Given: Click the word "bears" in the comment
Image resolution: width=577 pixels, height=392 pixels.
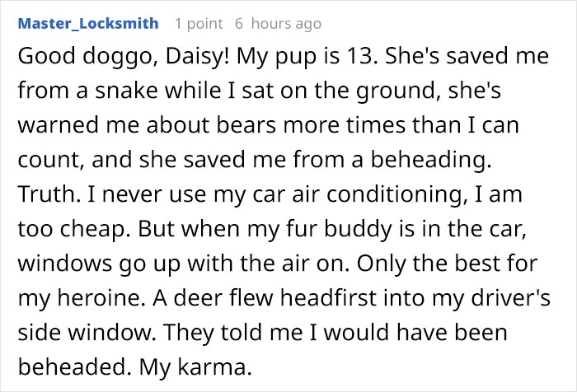Looking at the screenshot, I should 246,124.
